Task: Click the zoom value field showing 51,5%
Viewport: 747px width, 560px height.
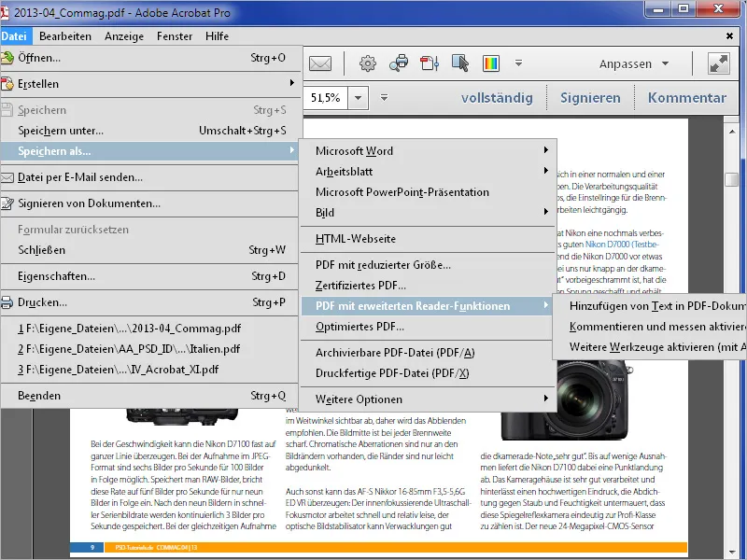Action: 325,98
